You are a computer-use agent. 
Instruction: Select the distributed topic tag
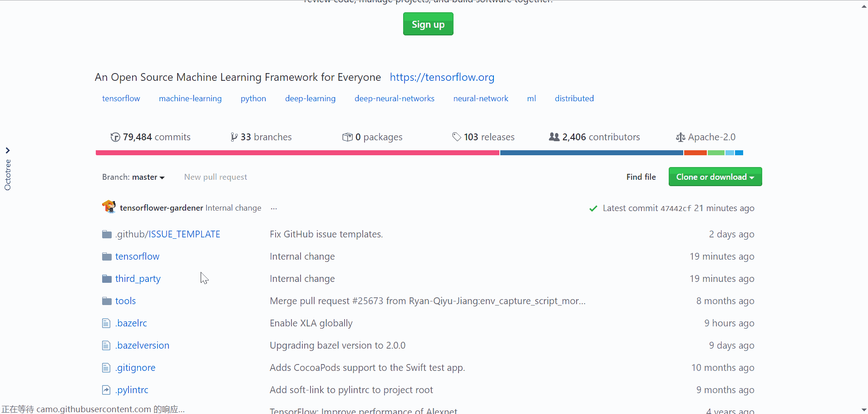click(574, 99)
